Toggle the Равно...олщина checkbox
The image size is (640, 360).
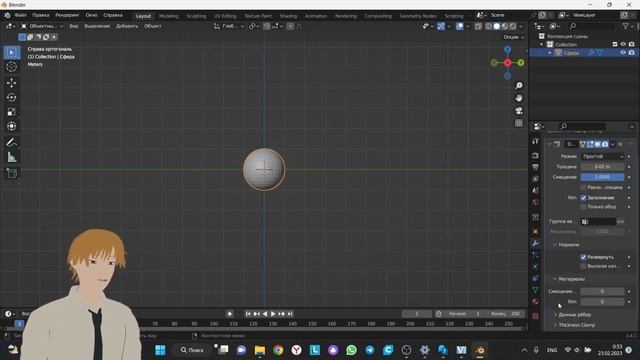point(584,187)
